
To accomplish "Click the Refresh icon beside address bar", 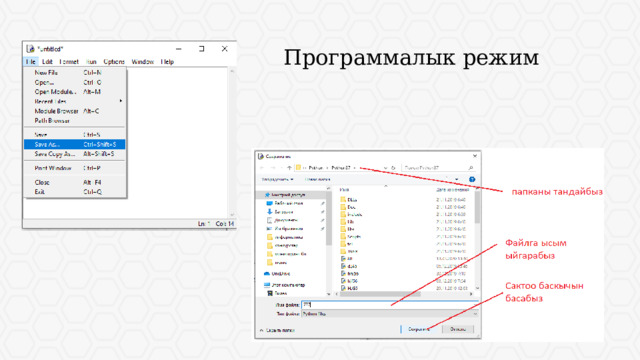I will 394,168.
